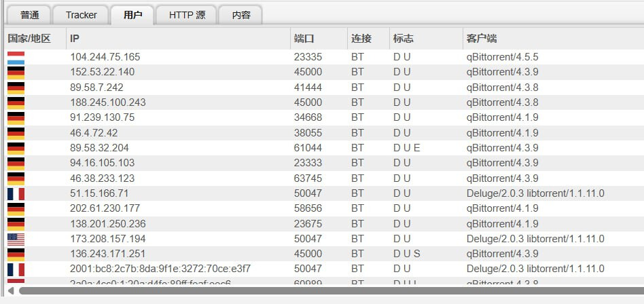This screenshot has height=304, width=644.
Task: Open the 内容 tab
Action: pyautogui.click(x=241, y=14)
